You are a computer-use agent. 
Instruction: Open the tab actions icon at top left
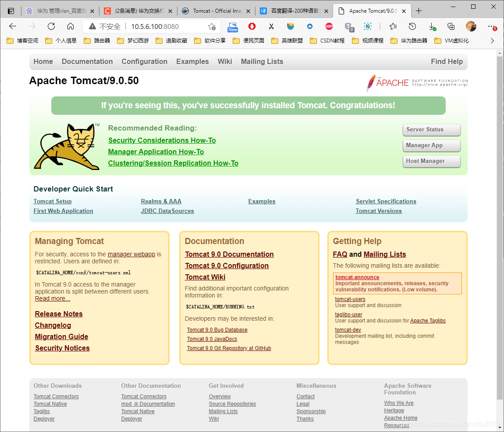point(11,11)
